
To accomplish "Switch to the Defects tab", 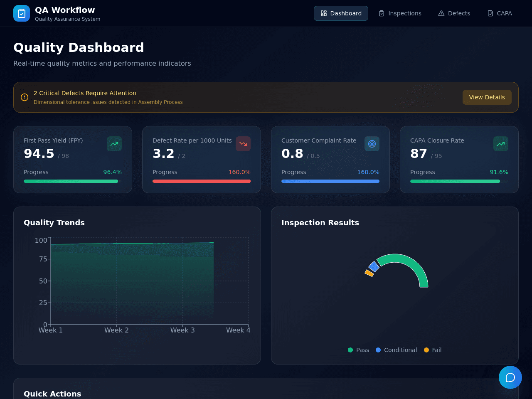I will (454, 13).
